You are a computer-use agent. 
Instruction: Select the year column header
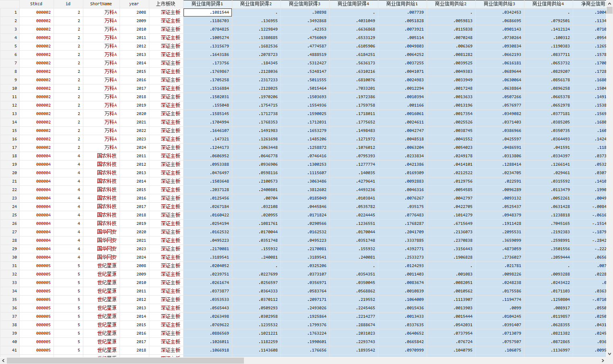pos(134,4)
